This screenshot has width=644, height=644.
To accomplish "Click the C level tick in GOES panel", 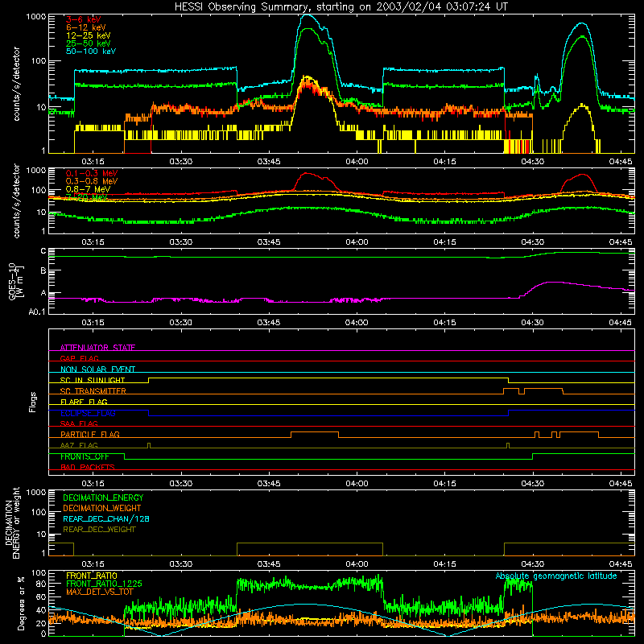I will pos(43,251).
